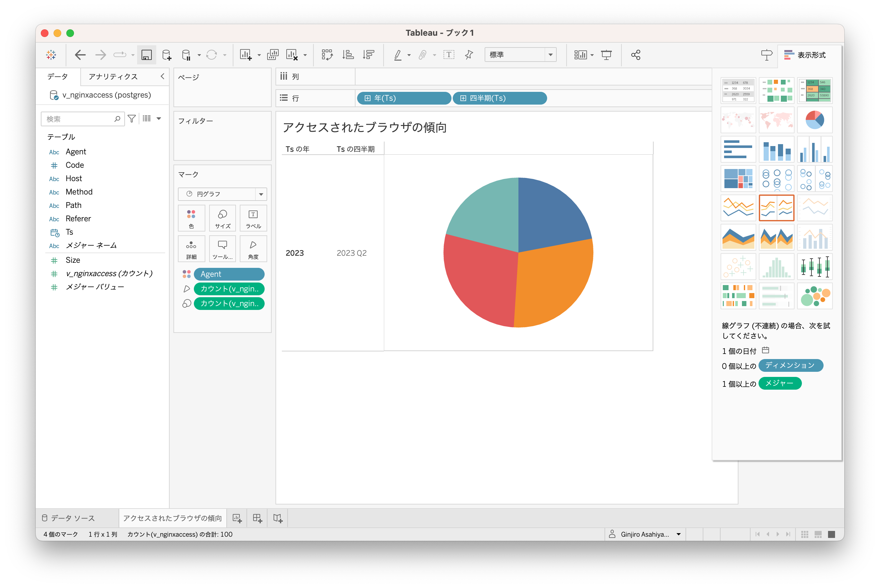Screen dimensions: 880x588
Task: Click the pause auto updates icon
Action: click(x=186, y=55)
